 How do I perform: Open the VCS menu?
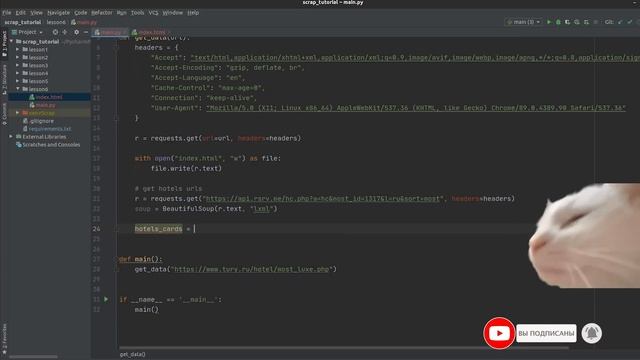153,13
